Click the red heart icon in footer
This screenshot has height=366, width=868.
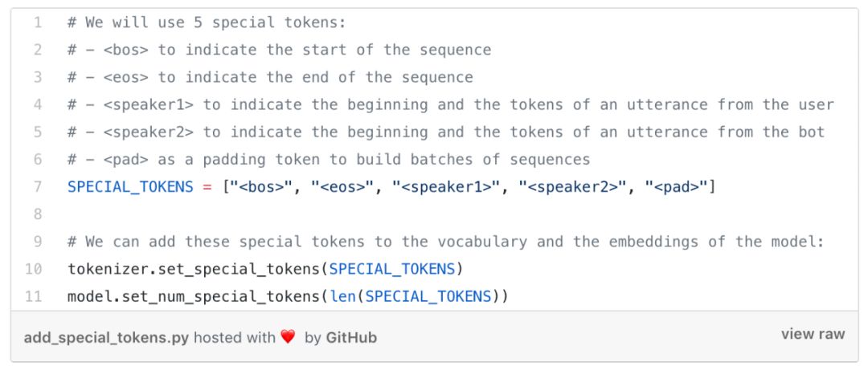coord(289,338)
